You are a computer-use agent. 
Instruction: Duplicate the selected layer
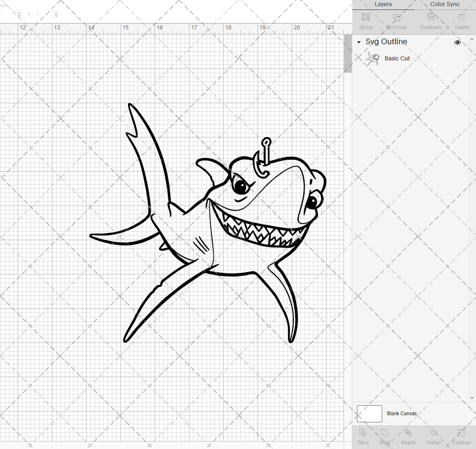click(431, 20)
